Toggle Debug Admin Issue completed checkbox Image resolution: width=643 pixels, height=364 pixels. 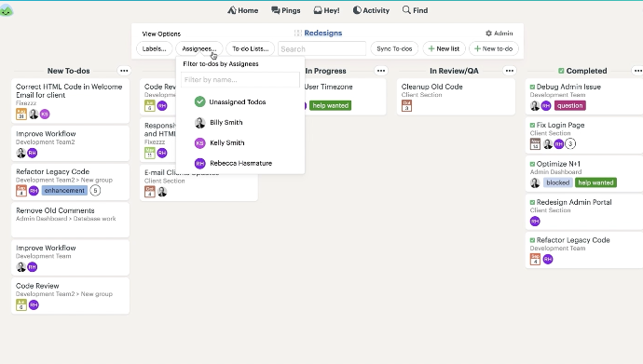click(532, 87)
